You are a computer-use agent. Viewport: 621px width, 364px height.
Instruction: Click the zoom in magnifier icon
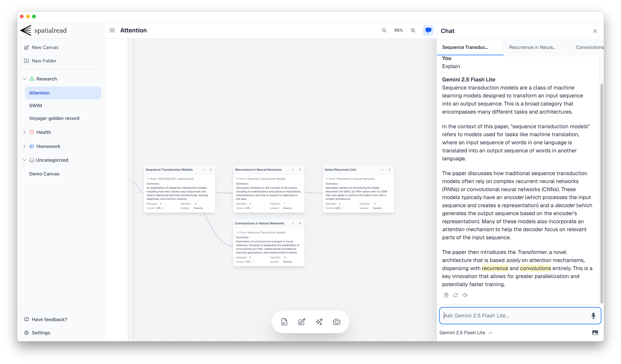413,30
